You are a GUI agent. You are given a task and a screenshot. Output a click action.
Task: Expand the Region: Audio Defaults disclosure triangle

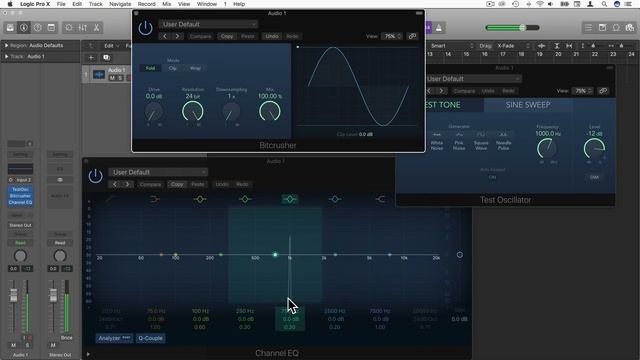(6, 45)
